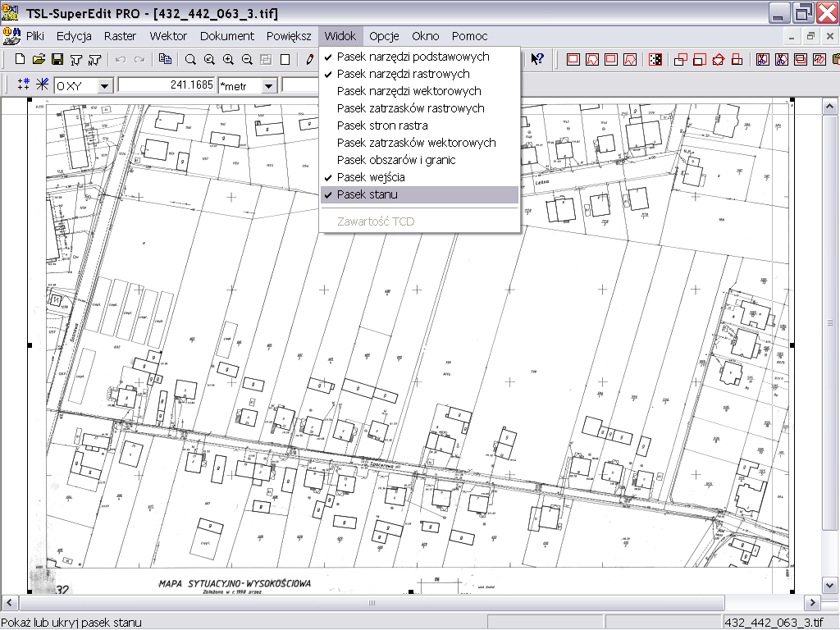
Task: Open the Raster menu
Action: pos(120,36)
